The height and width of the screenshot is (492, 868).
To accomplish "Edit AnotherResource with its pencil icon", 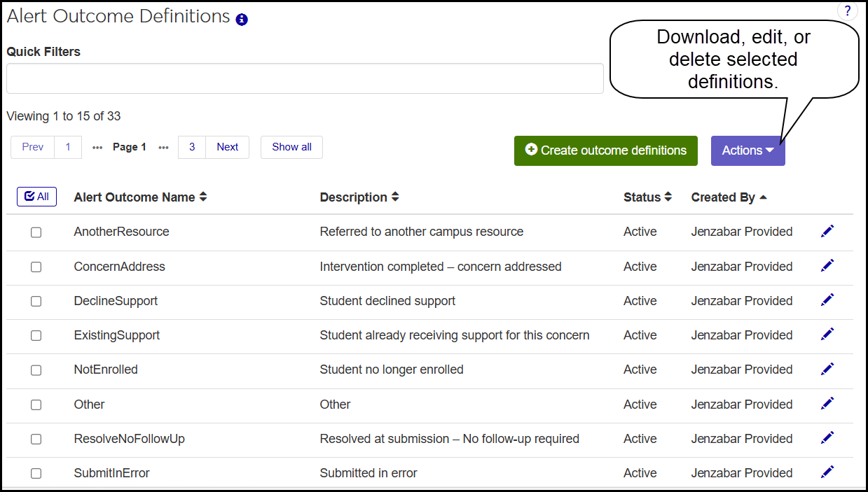I will [x=827, y=231].
